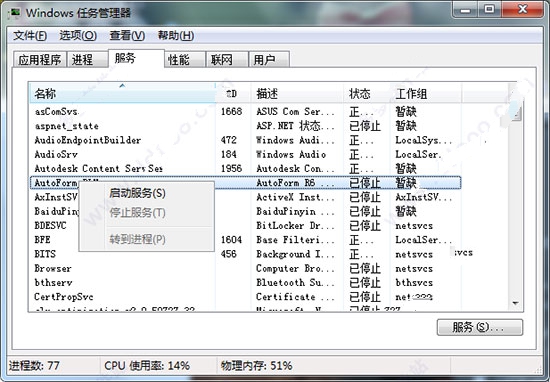
Task: Close the Task Manager window
Action: (522, 9)
